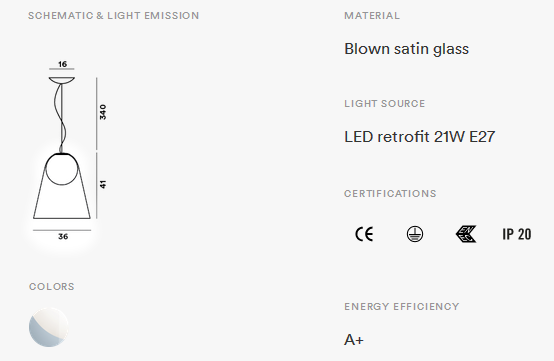This screenshot has height=361, width=554.
Task: Click the CE certification mark icon
Action: click(x=364, y=234)
